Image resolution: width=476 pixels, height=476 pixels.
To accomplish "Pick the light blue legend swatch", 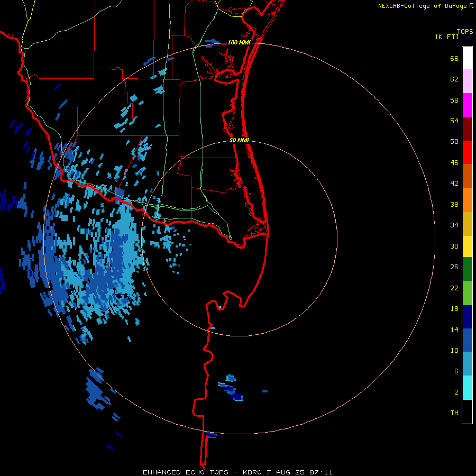I will (x=467, y=364).
